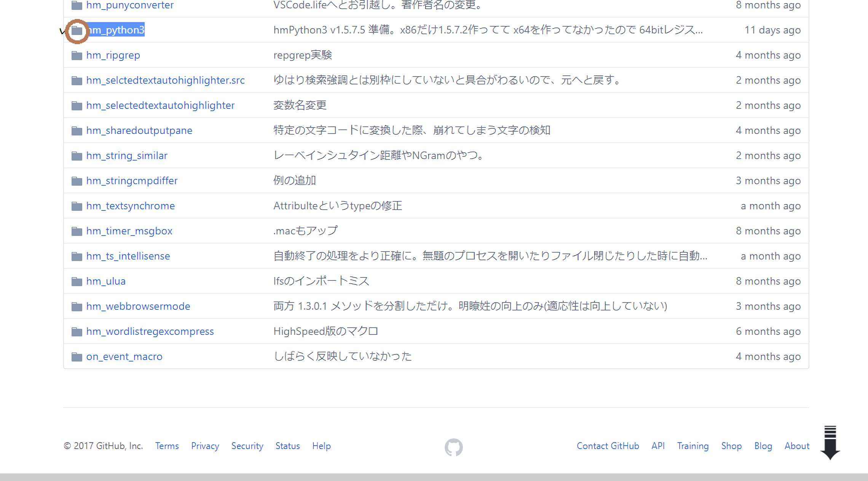Open the hm_wordlistregexcompress folder
The width and height of the screenshot is (868, 481).
point(150,331)
